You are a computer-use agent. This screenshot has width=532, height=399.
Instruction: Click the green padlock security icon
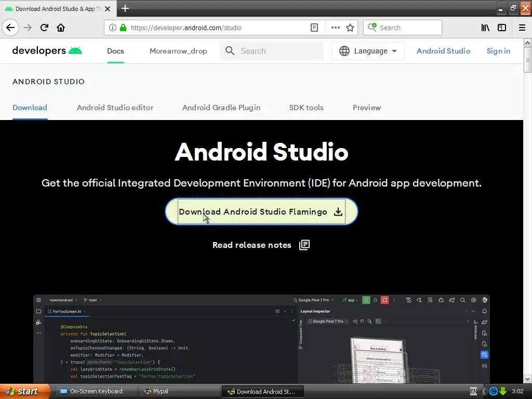tap(123, 28)
